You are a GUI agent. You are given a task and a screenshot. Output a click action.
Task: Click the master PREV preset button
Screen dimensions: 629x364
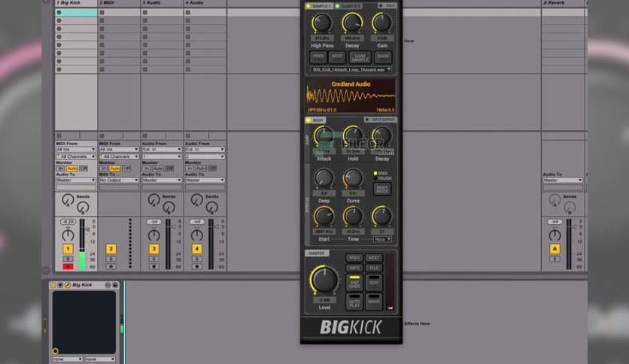coord(354,258)
